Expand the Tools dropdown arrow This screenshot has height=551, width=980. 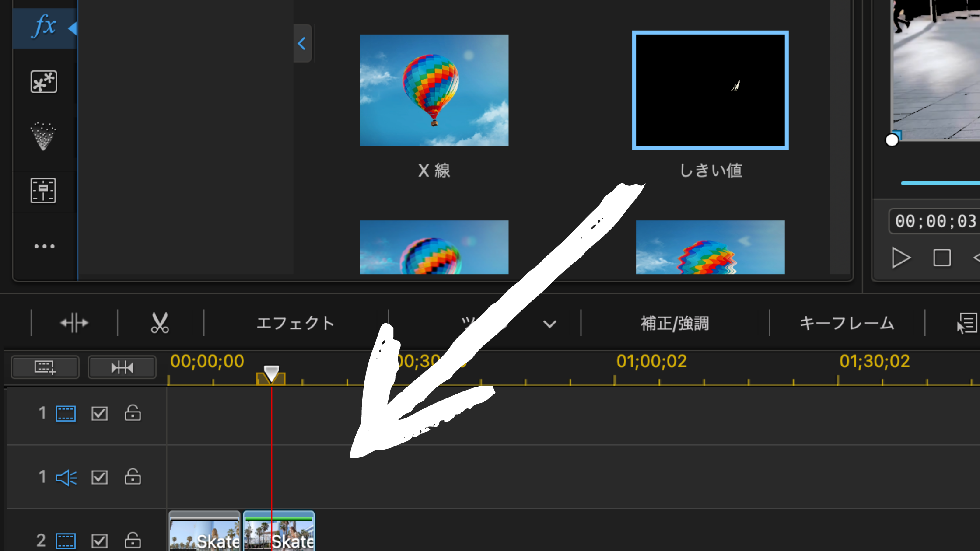[549, 324]
